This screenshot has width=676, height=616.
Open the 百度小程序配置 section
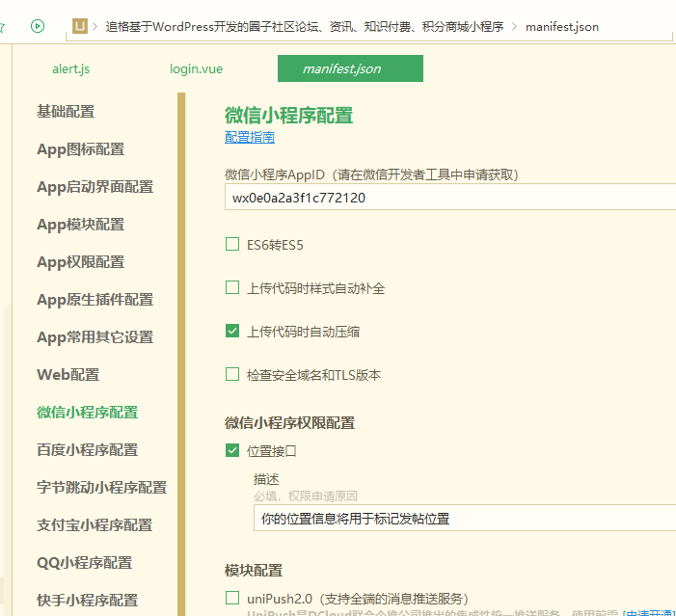point(88,449)
